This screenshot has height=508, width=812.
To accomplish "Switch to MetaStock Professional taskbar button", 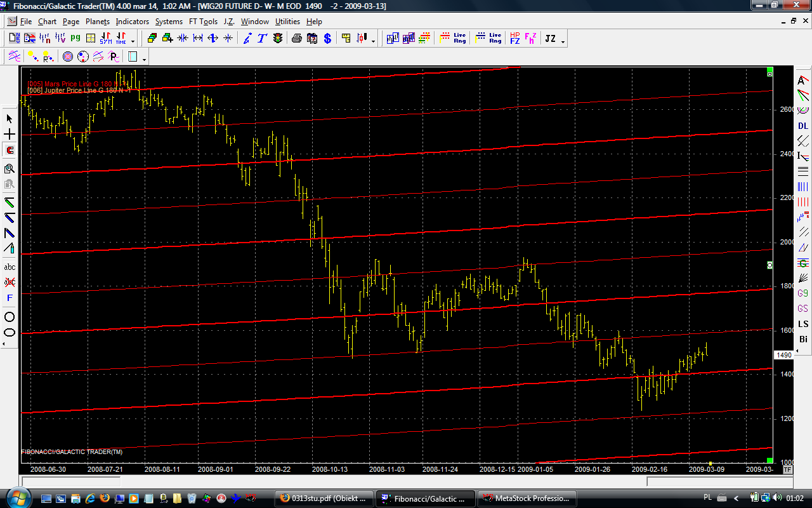I will pos(527,498).
